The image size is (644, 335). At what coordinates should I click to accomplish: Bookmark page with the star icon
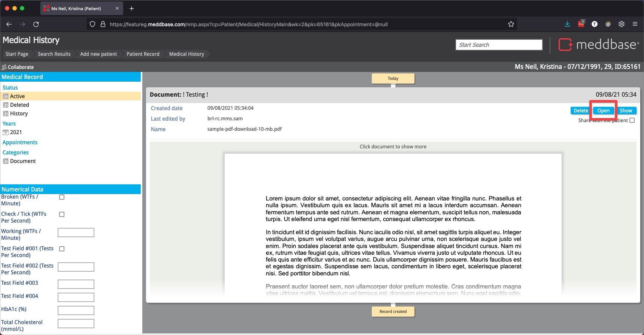(511, 24)
